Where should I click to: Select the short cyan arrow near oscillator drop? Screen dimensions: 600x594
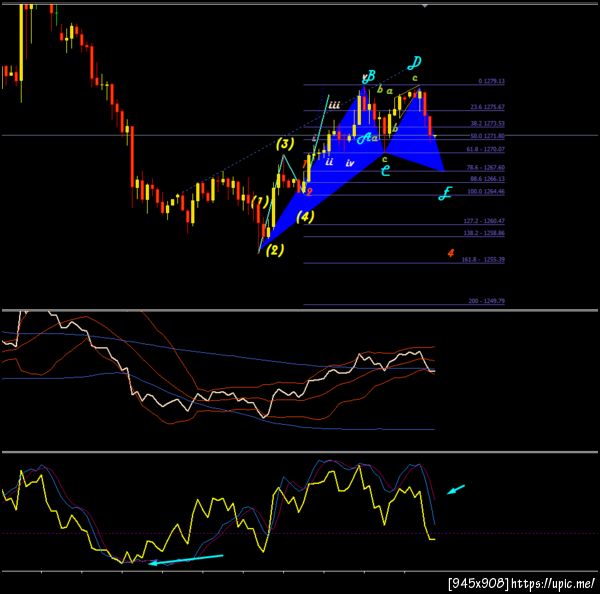(456, 490)
